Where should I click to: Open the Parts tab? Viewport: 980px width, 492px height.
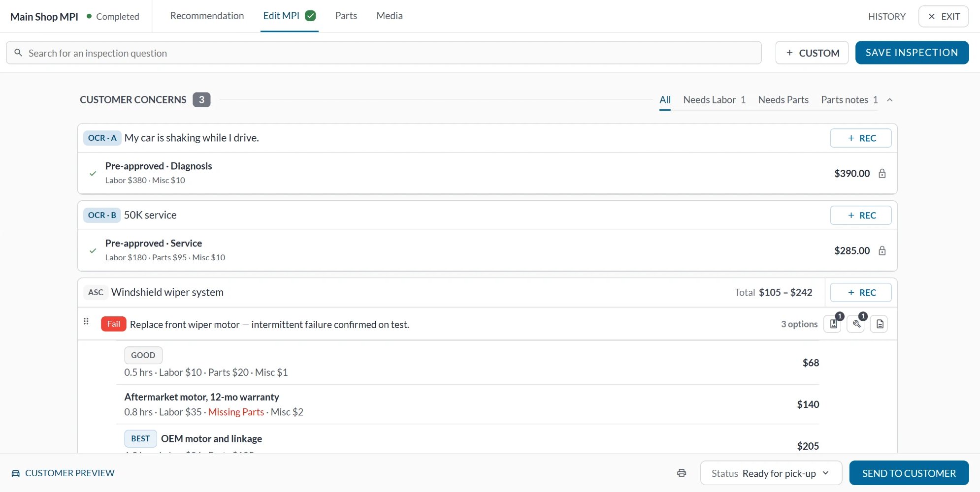(x=346, y=16)
